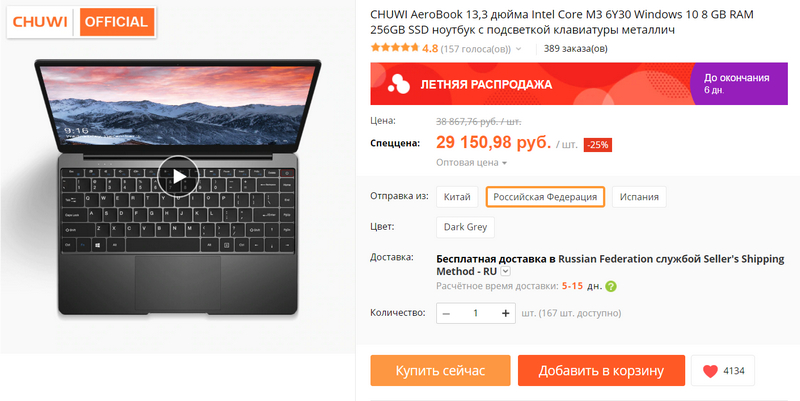
Task: Expand the Оптовая цена dropdown
Action: [471, 163]
